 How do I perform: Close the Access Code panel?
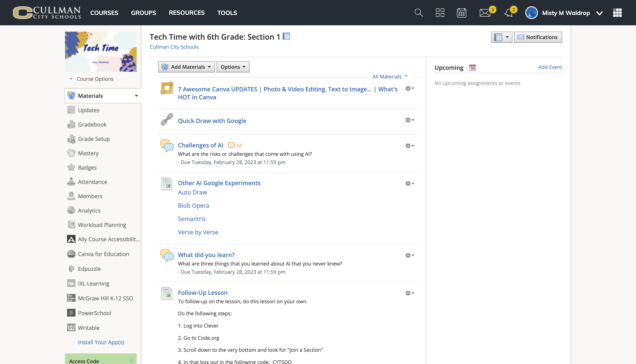131,360
